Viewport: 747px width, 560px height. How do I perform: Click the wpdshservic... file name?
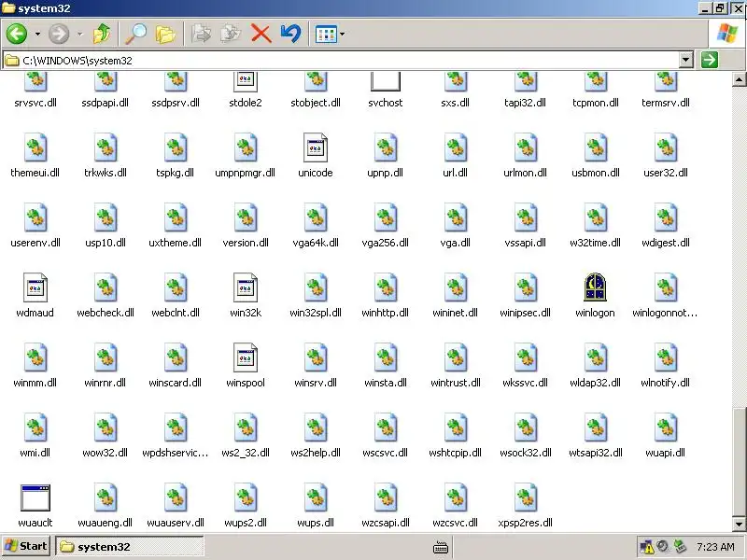point(176,453)
